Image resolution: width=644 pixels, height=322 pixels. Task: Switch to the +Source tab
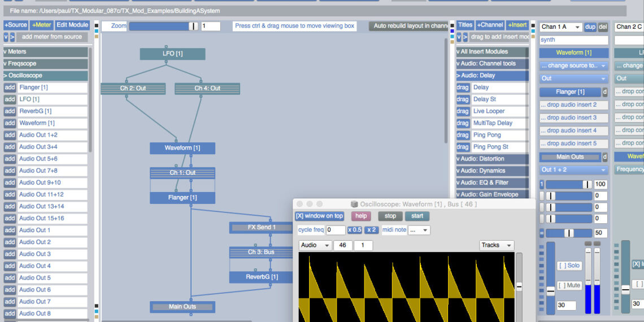click(x=15, y=25)
